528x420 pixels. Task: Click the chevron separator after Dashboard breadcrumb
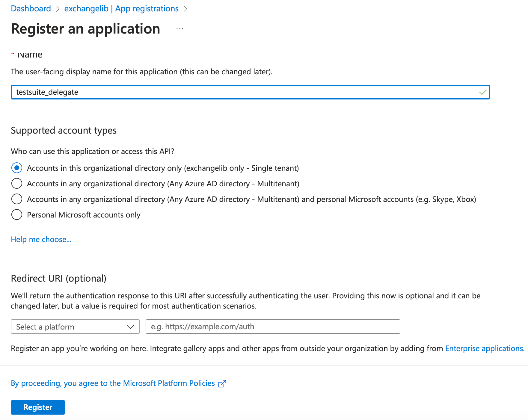click(58, 8)
